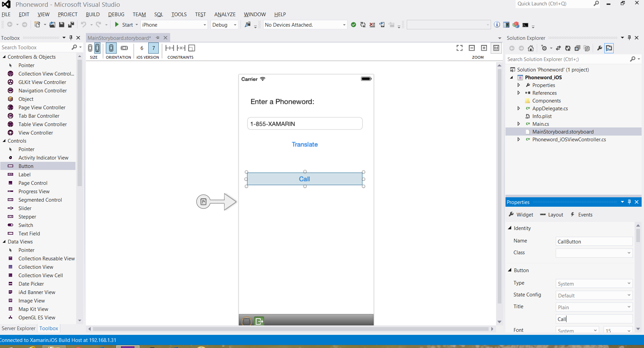Screen dimensions: 644x348
Task: Open the Server Explorer tab link
Action: (19, 328)
